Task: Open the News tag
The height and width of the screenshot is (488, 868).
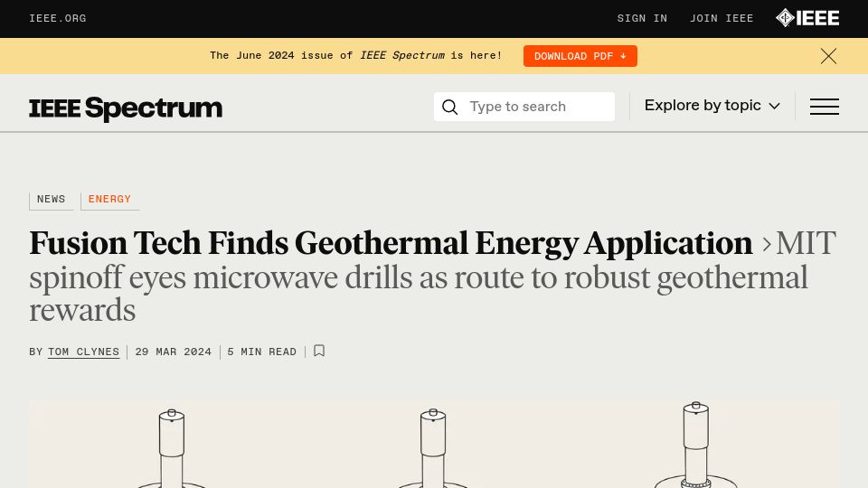Action: pos(51,199)
